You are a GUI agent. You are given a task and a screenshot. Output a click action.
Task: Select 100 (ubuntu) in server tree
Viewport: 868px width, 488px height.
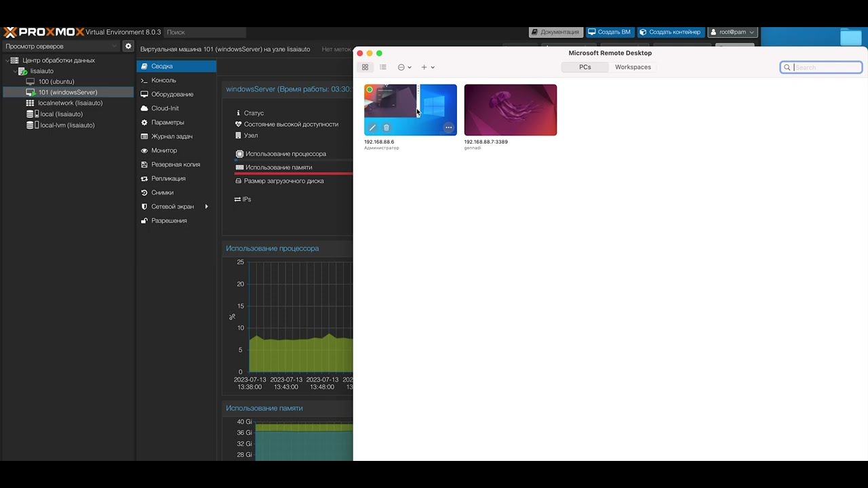pos(68,82)
